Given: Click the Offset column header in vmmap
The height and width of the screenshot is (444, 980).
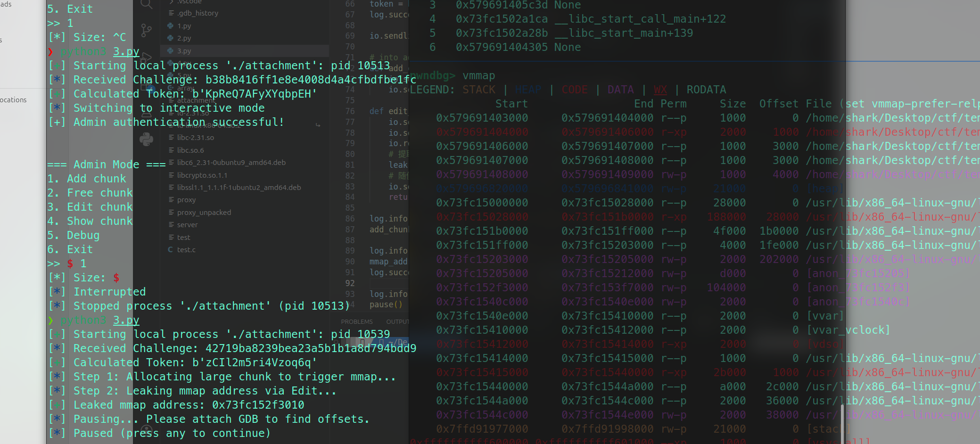Looking at the screenshot, I should [x=779, y=104].
